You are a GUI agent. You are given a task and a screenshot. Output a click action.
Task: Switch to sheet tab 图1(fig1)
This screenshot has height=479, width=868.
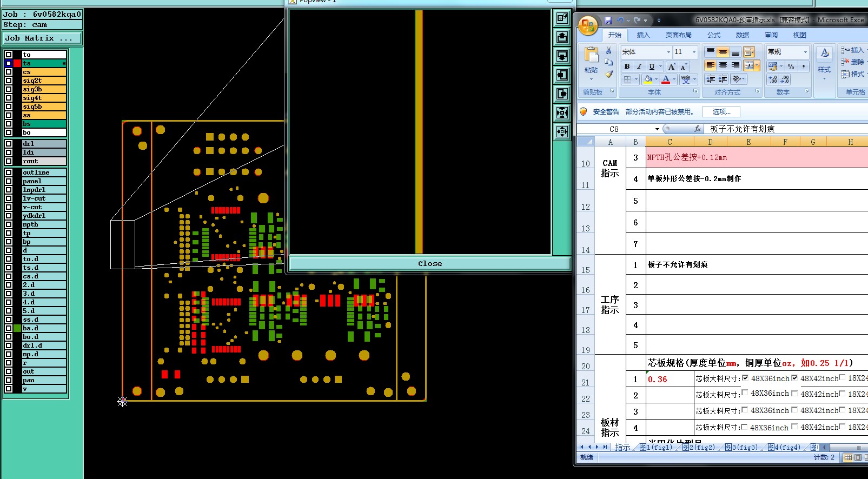click(655, 447)
